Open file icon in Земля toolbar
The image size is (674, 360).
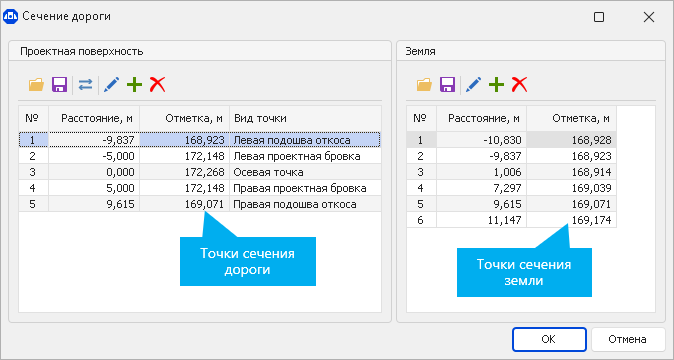[424, 84]
